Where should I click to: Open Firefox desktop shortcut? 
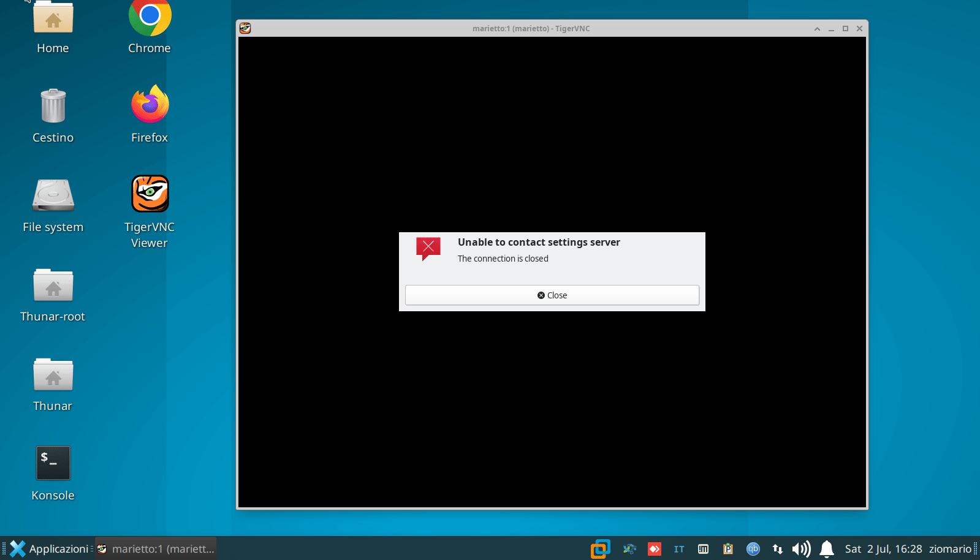[150, 105]
